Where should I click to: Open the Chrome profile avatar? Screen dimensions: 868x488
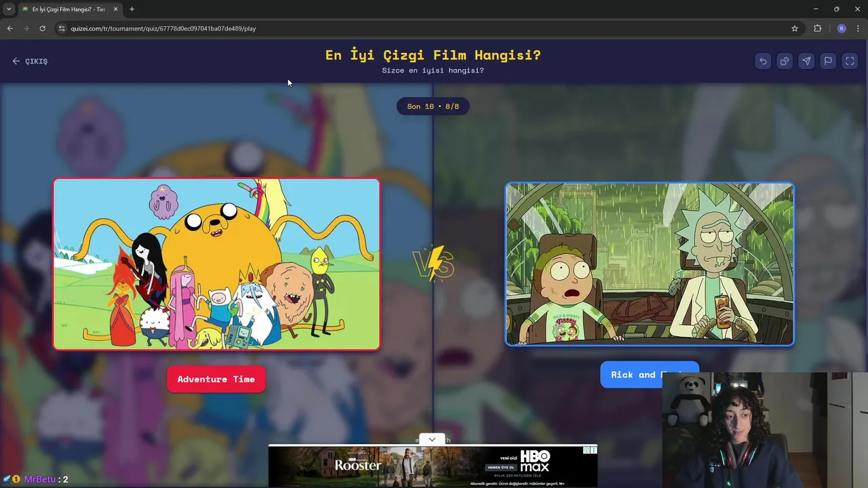pos(842,28)
